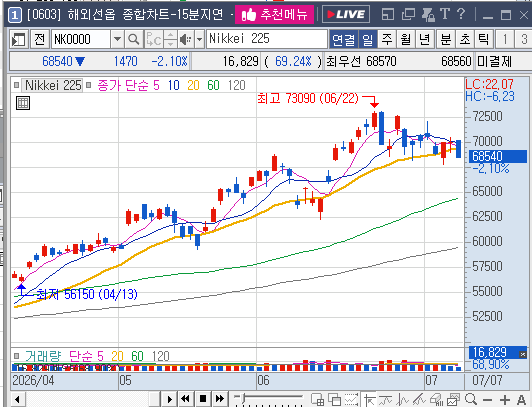Select the 일 daily period tab
The width and height of the screenshot is (532, 407).
coord(367,40)
